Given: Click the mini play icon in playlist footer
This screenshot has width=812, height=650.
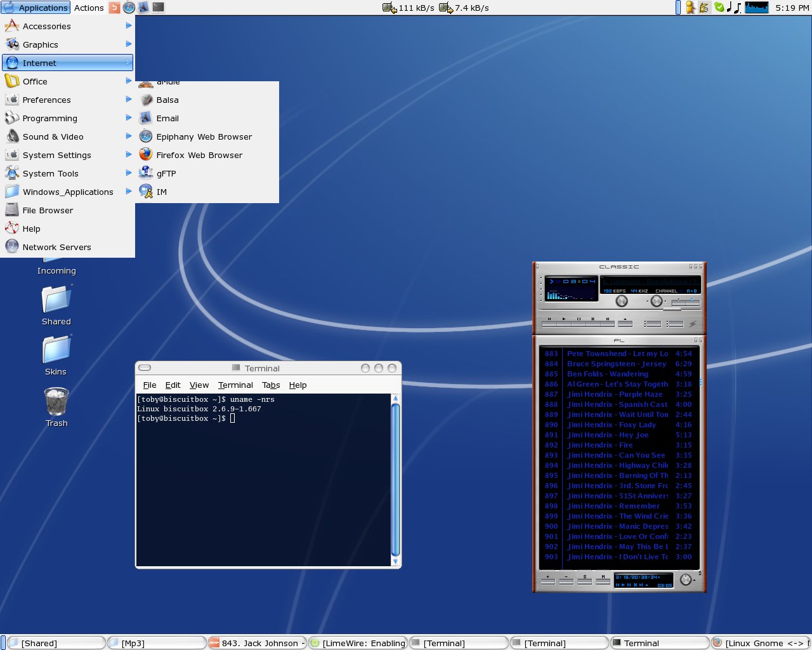Looking at the screenshot, I should click(623, 585).
